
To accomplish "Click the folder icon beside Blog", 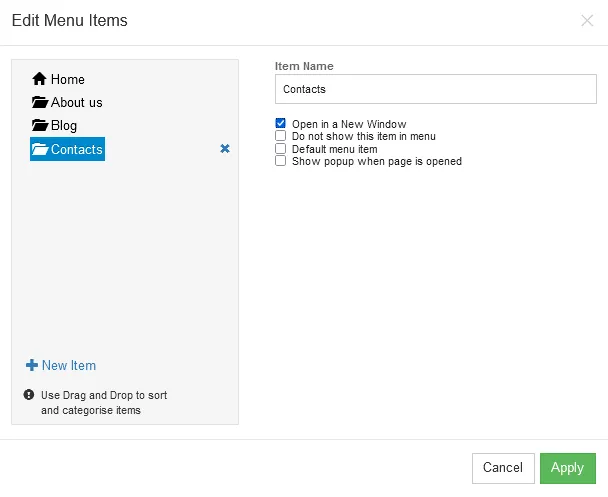I will (40, 125).
